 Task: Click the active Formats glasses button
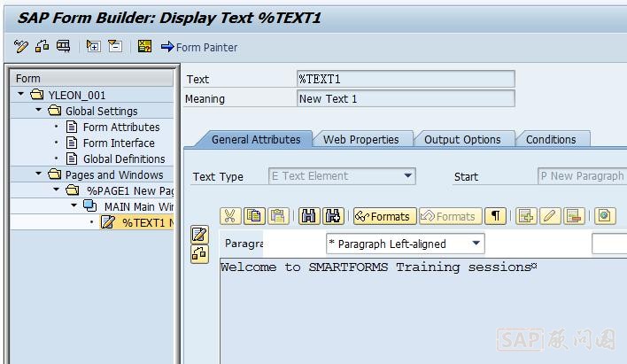384,216
